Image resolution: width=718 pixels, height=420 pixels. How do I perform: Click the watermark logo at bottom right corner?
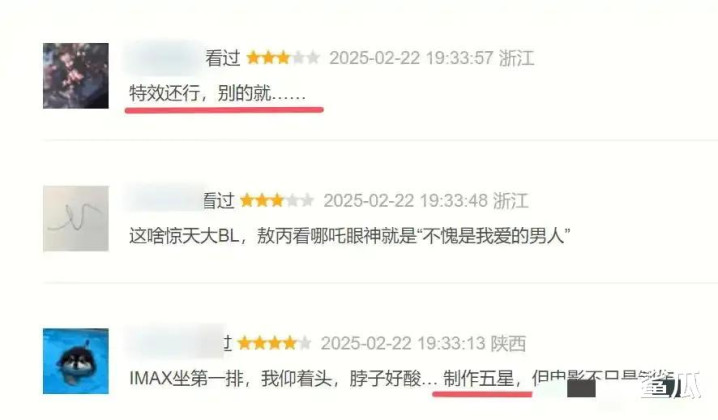tap(670, 386)
